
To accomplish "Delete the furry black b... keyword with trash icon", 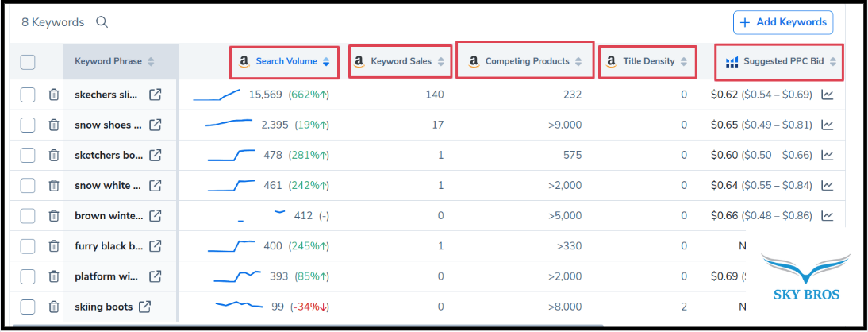I will click(54, 245).
